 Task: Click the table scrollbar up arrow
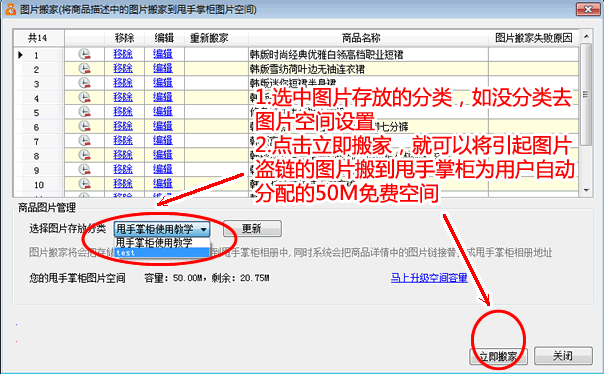coord(586,37)
